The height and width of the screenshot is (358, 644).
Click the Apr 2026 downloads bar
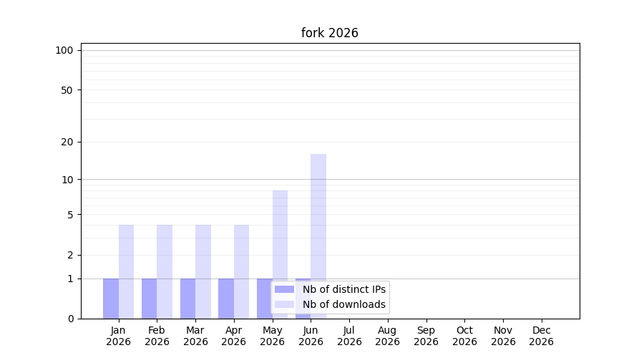click(x=242, y=271)
